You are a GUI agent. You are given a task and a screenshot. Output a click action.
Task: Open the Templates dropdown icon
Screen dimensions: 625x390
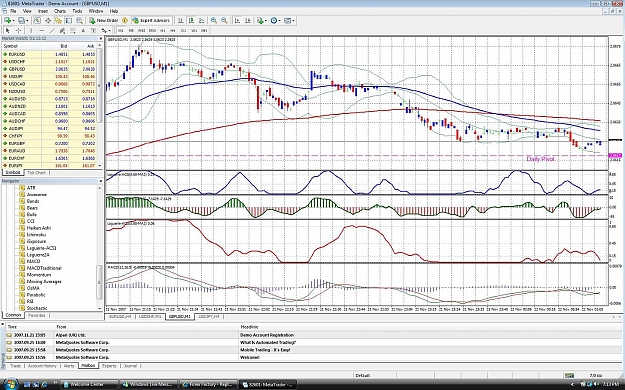click(x=289, y=20)
